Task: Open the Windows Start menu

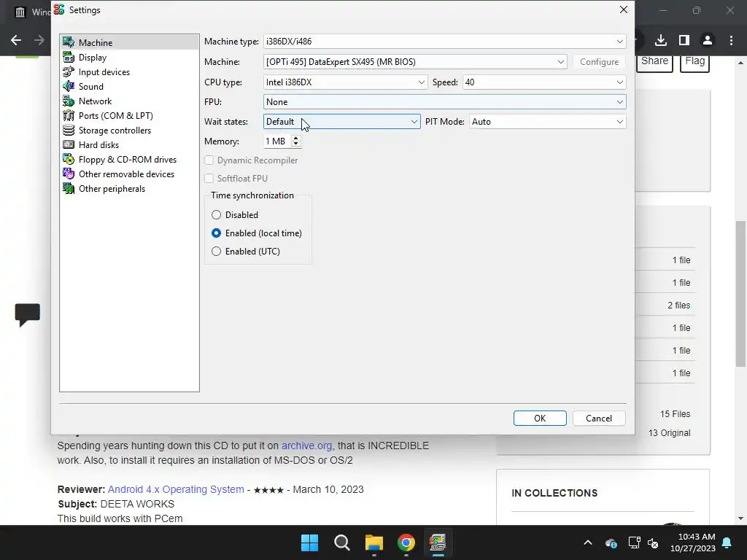Action: [309, 542]
